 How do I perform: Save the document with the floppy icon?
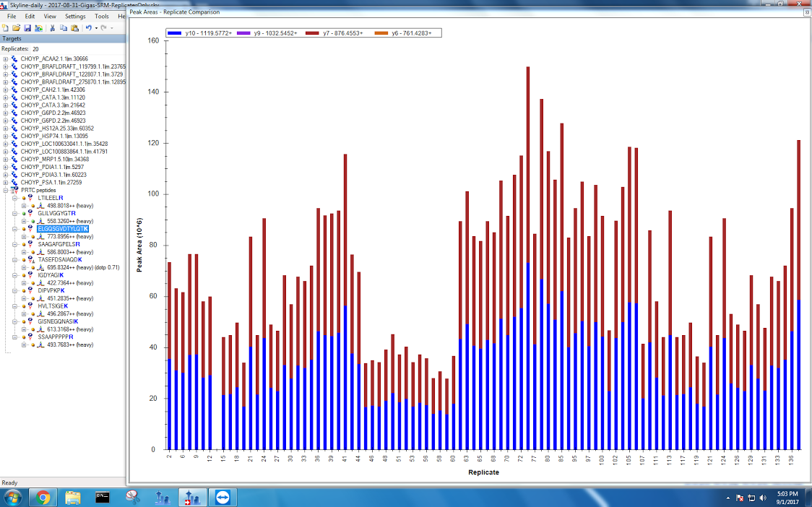[x=27, y=27]
